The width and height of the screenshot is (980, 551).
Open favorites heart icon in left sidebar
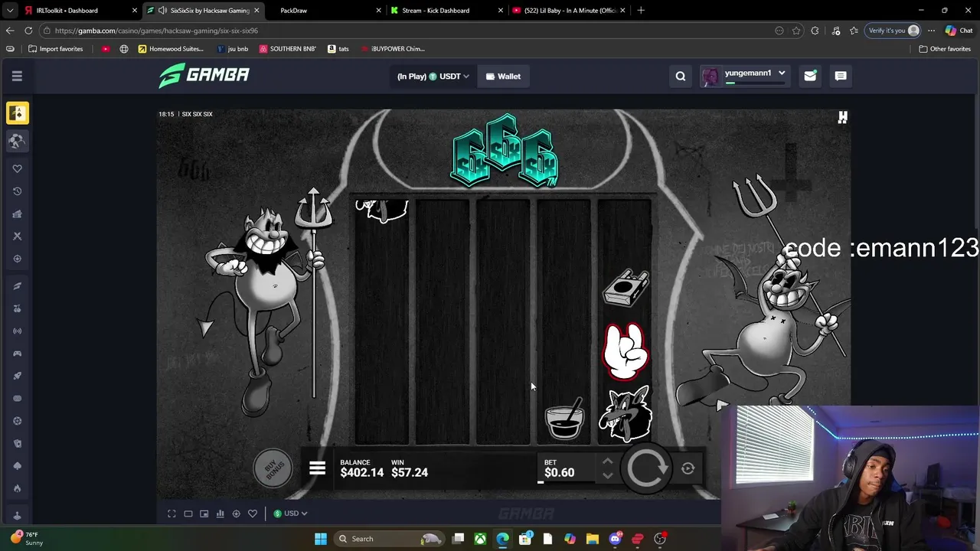pos(17,168)
